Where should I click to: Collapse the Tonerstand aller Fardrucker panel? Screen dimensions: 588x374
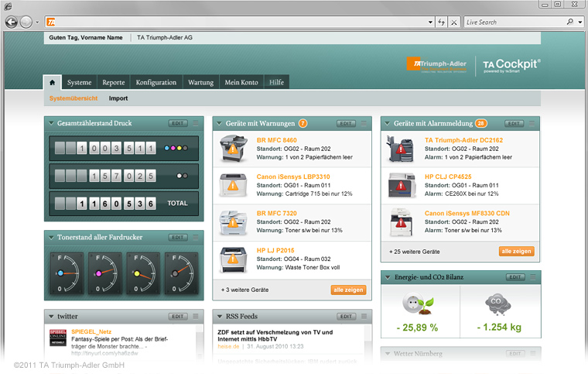pos(51,238)
